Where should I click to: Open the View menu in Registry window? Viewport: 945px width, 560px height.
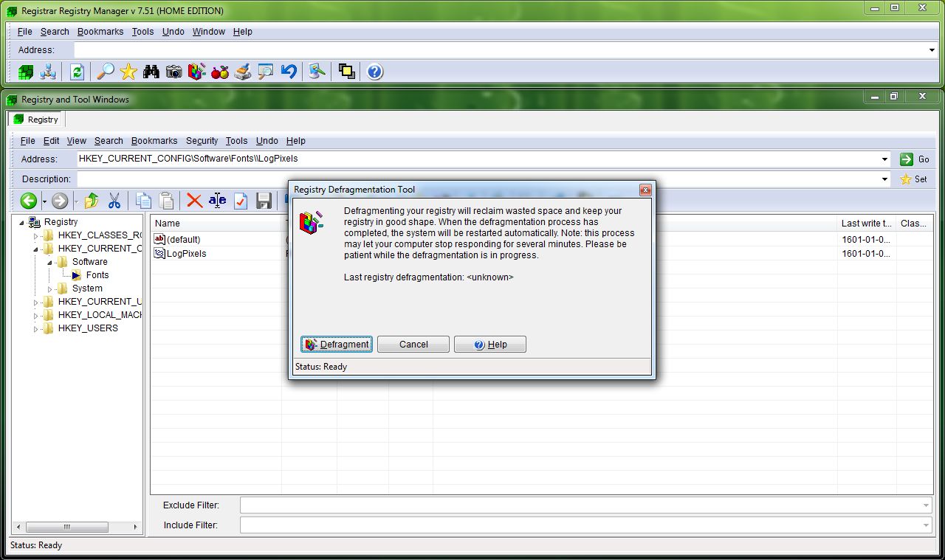point(76,141)
